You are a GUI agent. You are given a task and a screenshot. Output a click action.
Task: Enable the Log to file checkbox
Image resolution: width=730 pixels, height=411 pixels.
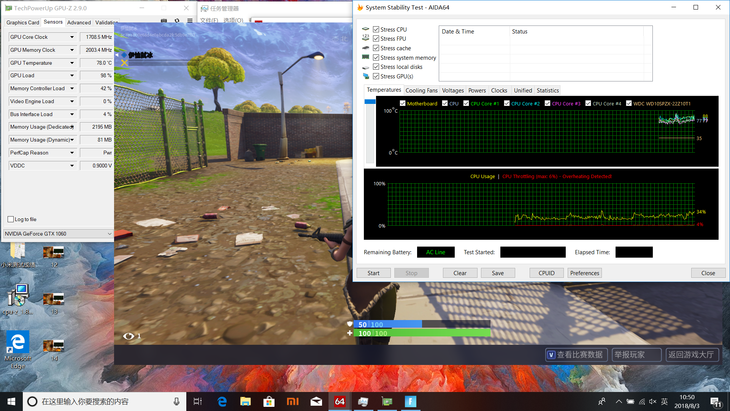coord(11,219)
